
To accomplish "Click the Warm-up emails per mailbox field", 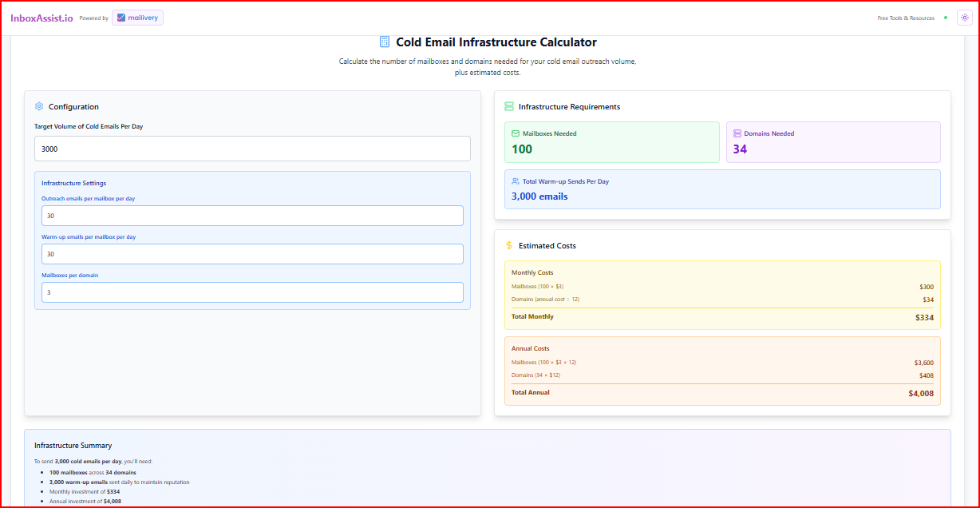I will [x=252, y=254].
